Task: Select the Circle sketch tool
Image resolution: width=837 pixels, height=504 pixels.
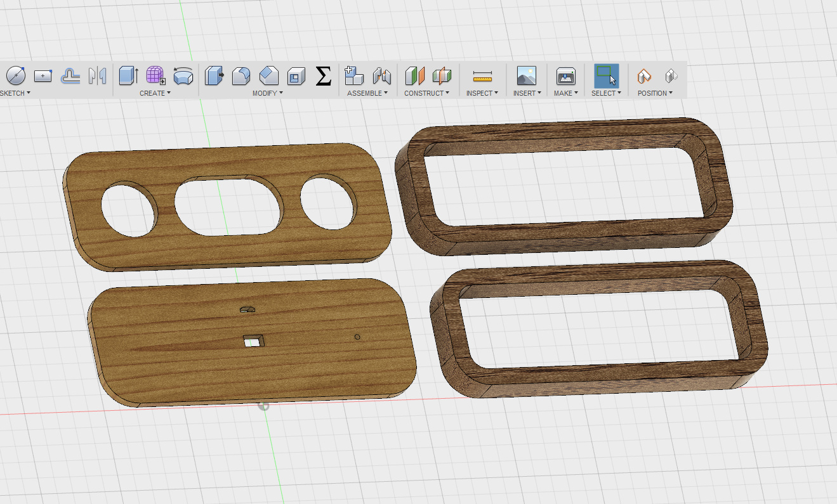Action: tap(15, 76)
